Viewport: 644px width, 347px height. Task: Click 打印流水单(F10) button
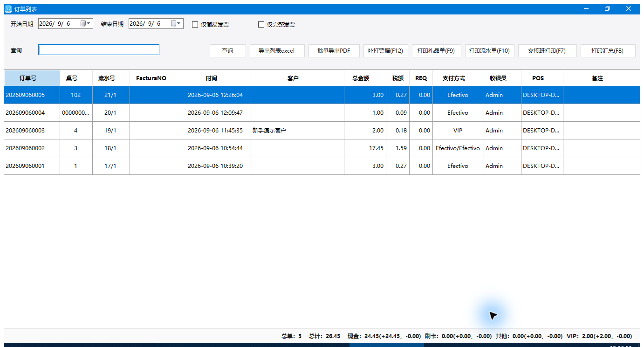tap(489, 51)
